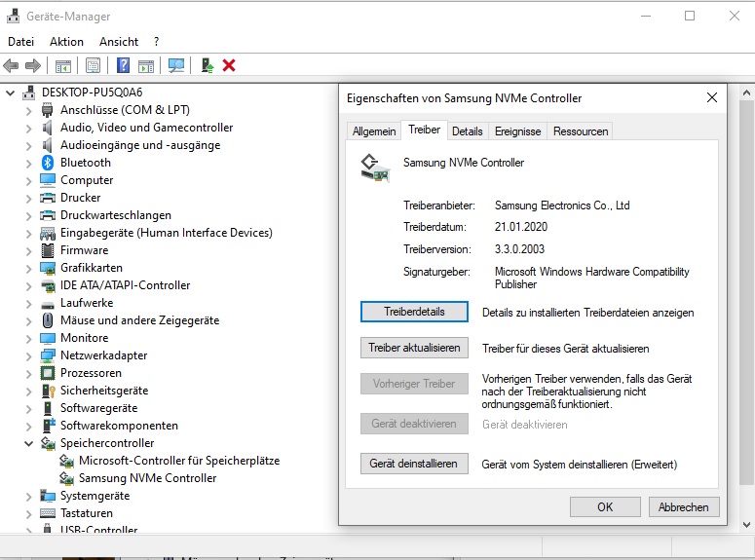Switch to the Ressourcen tab
The width and height of the screenshot is (755, 560).
(581, 131)
